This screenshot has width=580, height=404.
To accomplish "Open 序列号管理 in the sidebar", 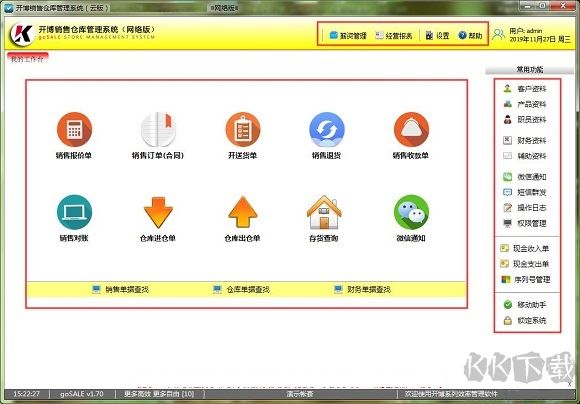I will tap(526, 280).
